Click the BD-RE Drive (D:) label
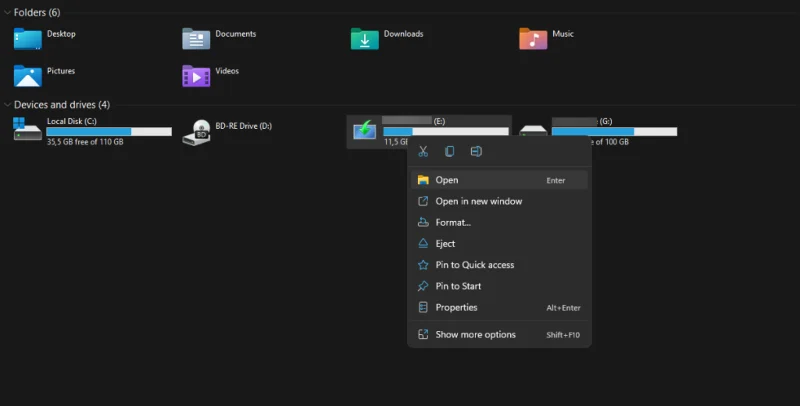 [243, 126]
